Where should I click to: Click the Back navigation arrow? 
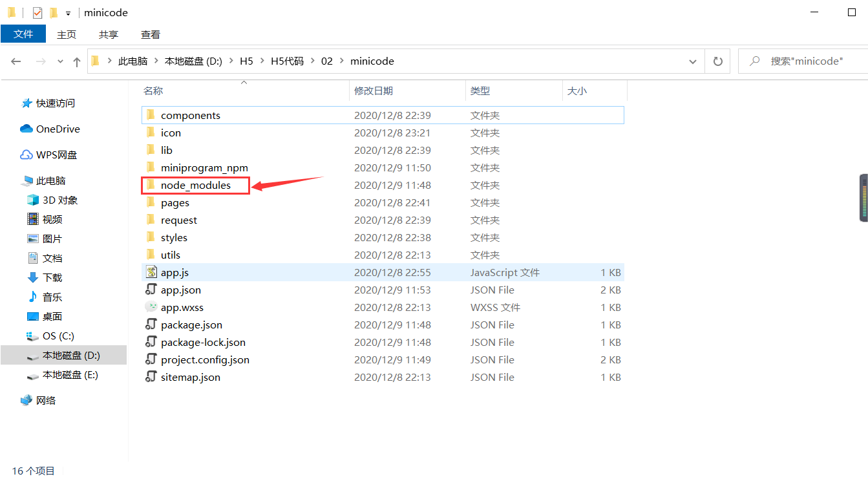[16, 61]
